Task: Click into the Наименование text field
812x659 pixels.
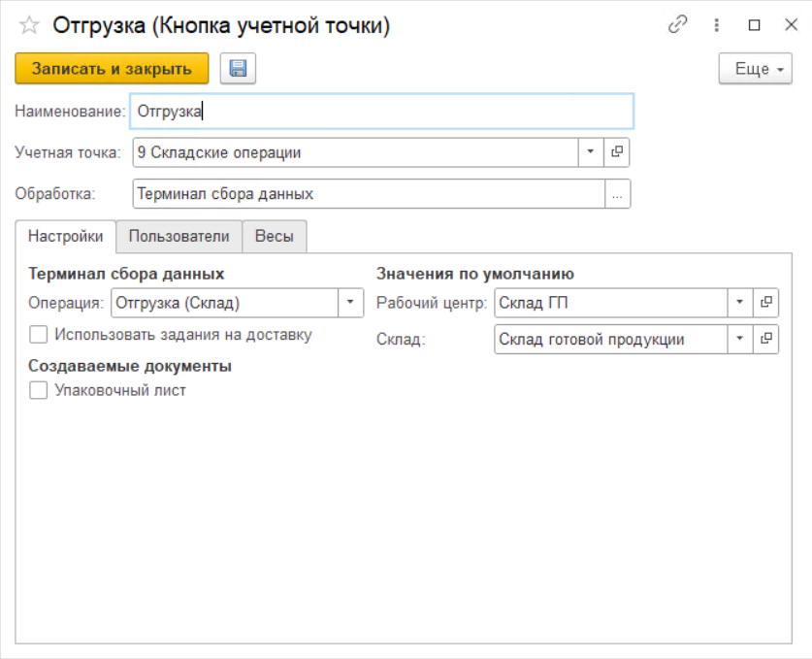Action: (x=382, y=111)
